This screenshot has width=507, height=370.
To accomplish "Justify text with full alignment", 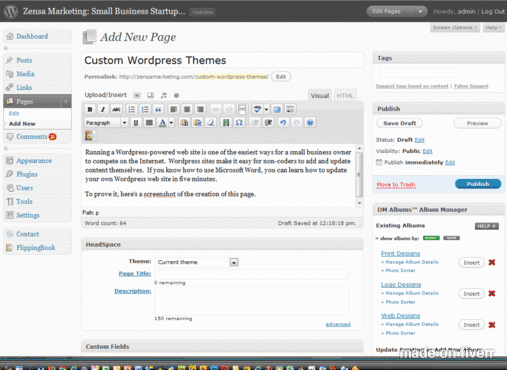I will [149, 123].
